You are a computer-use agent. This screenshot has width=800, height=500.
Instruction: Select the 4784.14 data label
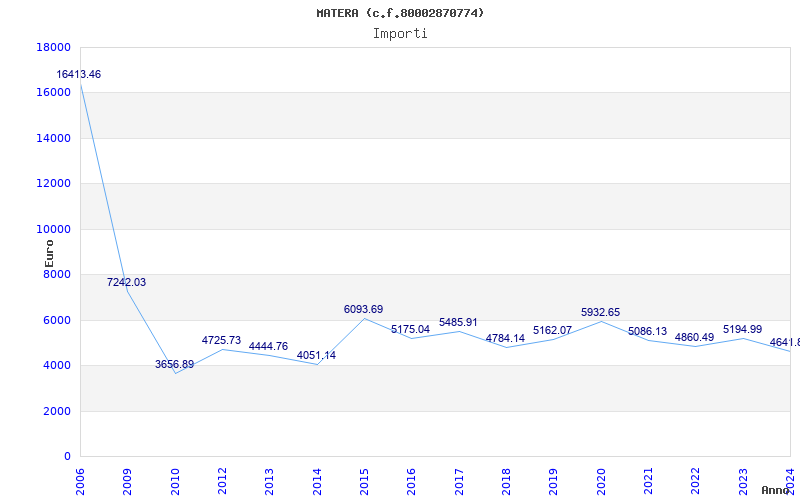[x=505, y=338]
